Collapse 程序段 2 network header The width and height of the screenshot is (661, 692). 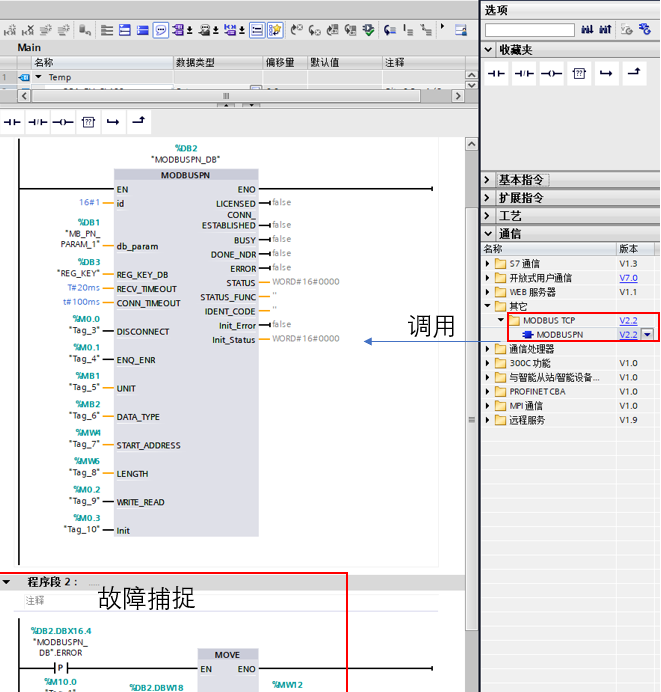tap(6, 582)
